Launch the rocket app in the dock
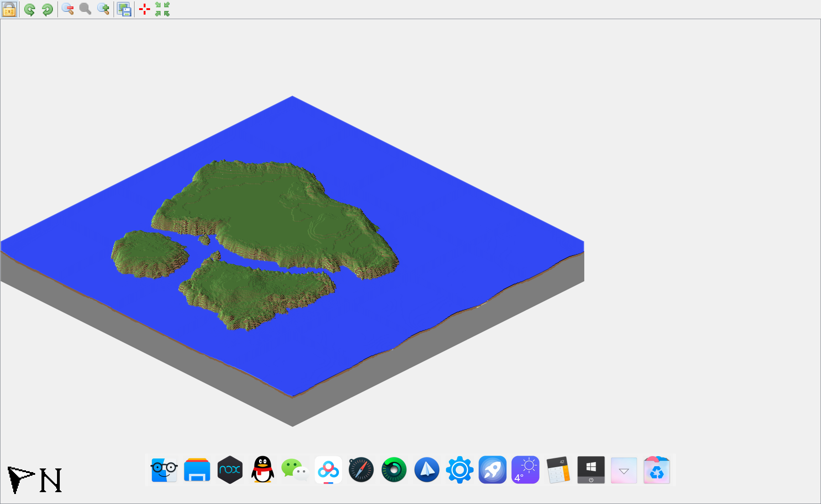 [x=493, y=470]
